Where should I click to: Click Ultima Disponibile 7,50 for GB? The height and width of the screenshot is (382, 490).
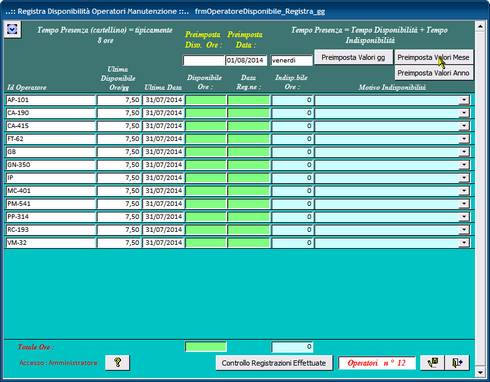click(x=119, y=152)
